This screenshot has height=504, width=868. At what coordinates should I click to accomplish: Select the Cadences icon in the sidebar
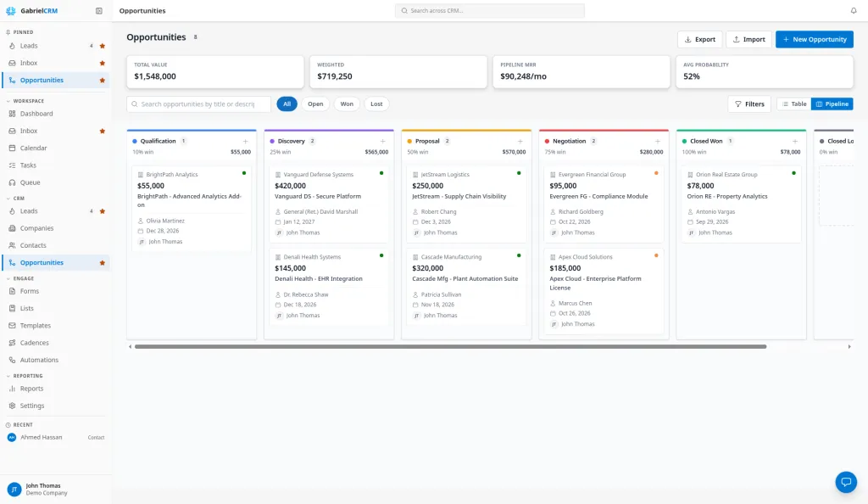click(12, 343)
